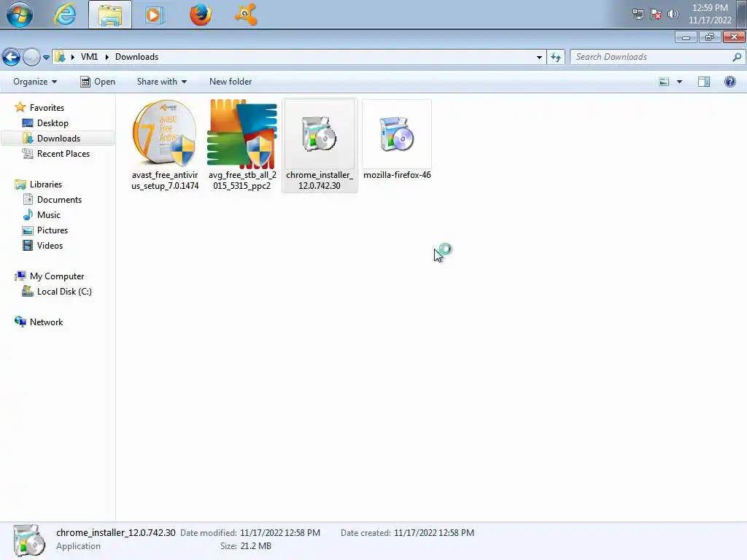Toggle the preview pane
The image size is (747, 560).
(704, 82)
